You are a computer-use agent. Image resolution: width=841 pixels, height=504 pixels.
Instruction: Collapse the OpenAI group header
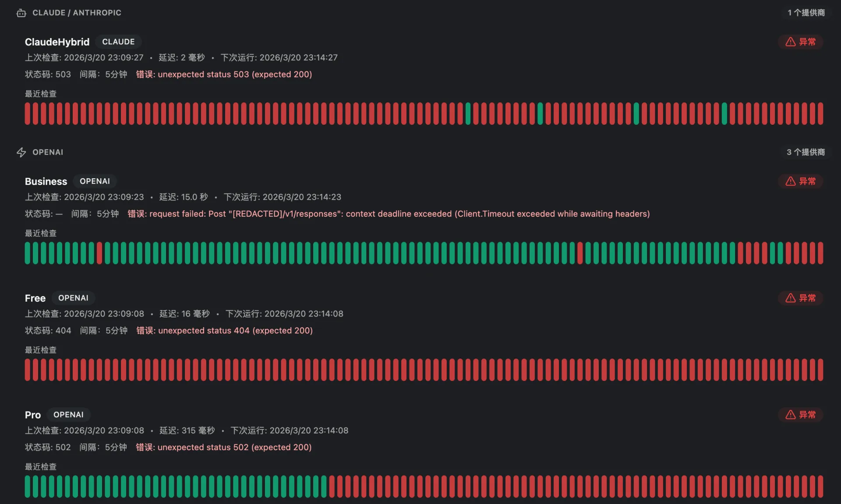click(x=48, y=152)
